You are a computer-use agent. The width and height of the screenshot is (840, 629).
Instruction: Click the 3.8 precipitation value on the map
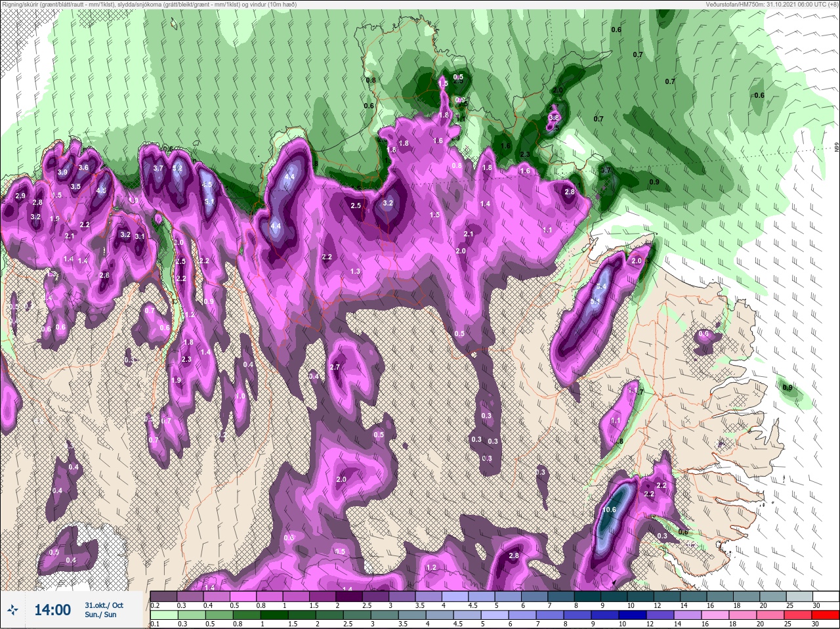click(554, 118)
